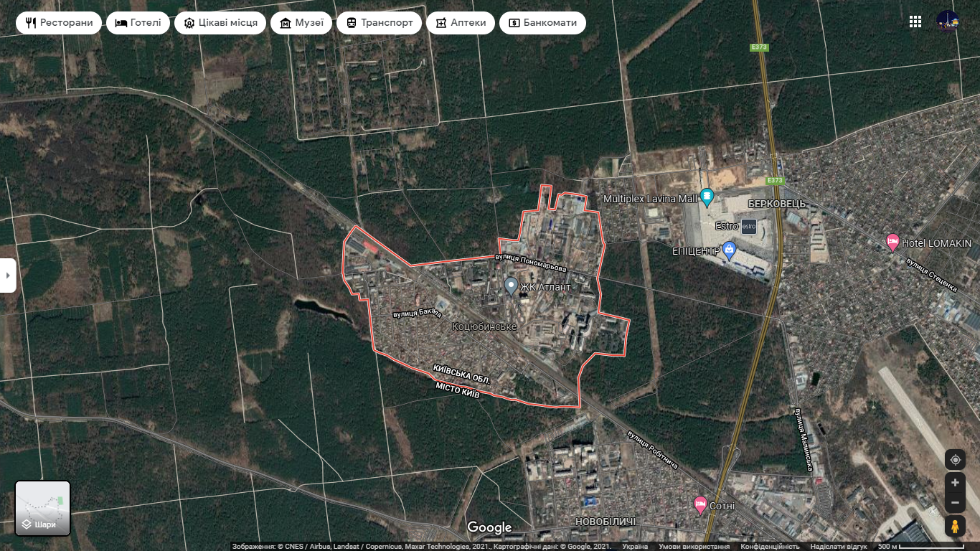Click the Коцюбинське town label

click(485, 326)
